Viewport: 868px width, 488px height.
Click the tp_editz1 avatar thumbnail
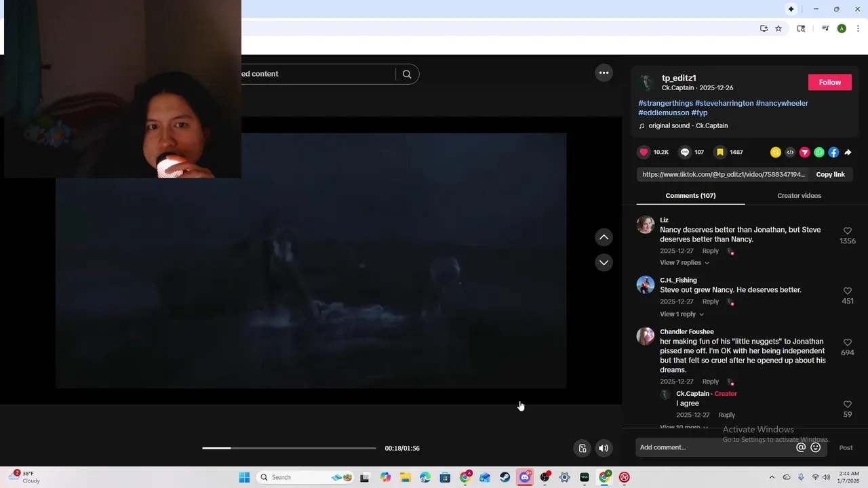click(x=647, y=83)
